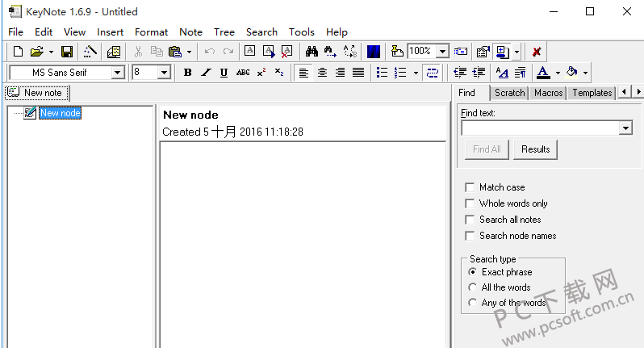Click the blue W word-wrap icon
The image size is (644, 348).
374,52
